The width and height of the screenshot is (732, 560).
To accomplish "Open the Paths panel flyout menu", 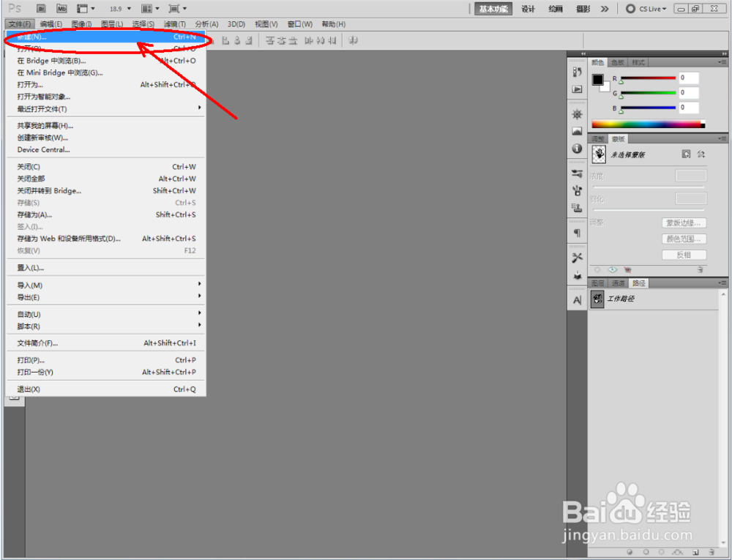I will click(x=722, y=283).
